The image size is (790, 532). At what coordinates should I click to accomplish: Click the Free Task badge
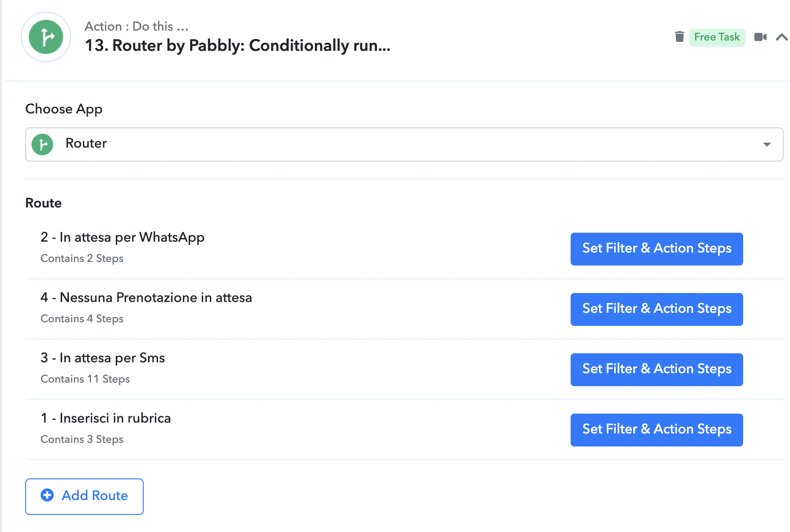tap(717, 37)
